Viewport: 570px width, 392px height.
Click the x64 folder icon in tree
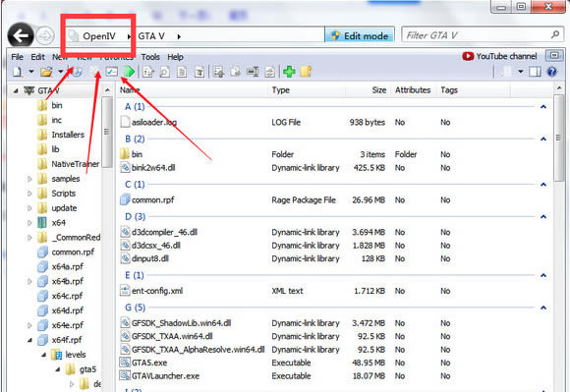click(x=42, y=223)
